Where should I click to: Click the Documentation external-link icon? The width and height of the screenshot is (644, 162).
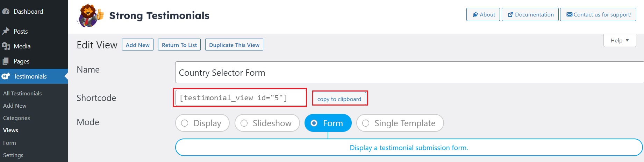pyautogui.click(x=510, y=15)
